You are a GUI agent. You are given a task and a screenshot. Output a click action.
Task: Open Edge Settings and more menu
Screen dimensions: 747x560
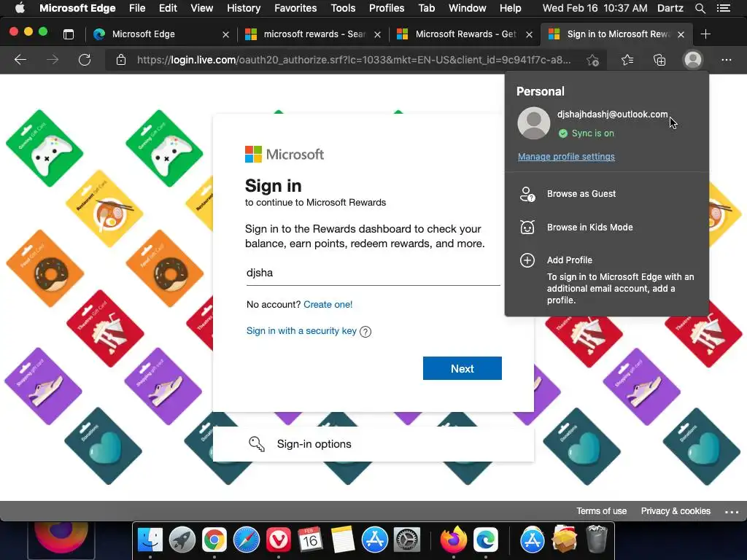click(x=726, y=60)
